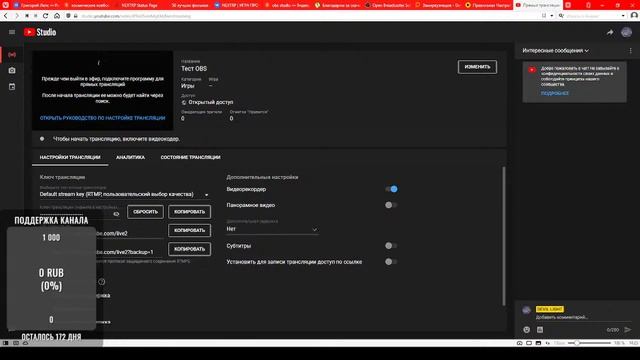The width and height of the screenshot is (640, 360).
Task: Open the YouTube Studio hamburger menu
Action: [12, 32]
